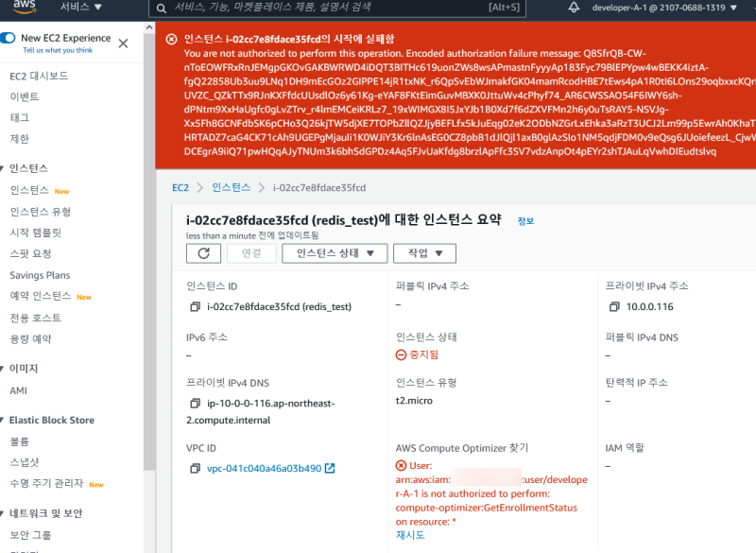Copy the private IPv4 DNS name

pyautogui.click(x=196, y=403)
